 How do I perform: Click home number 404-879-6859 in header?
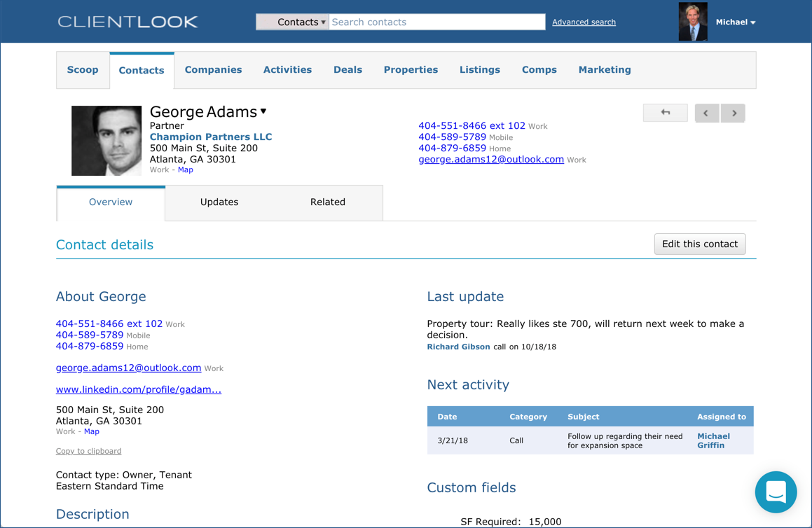pyautogui.click(x=452, y=148)
